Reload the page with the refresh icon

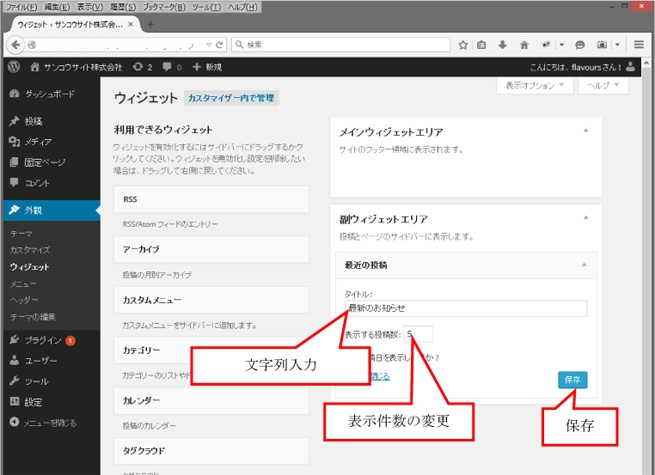219,45
